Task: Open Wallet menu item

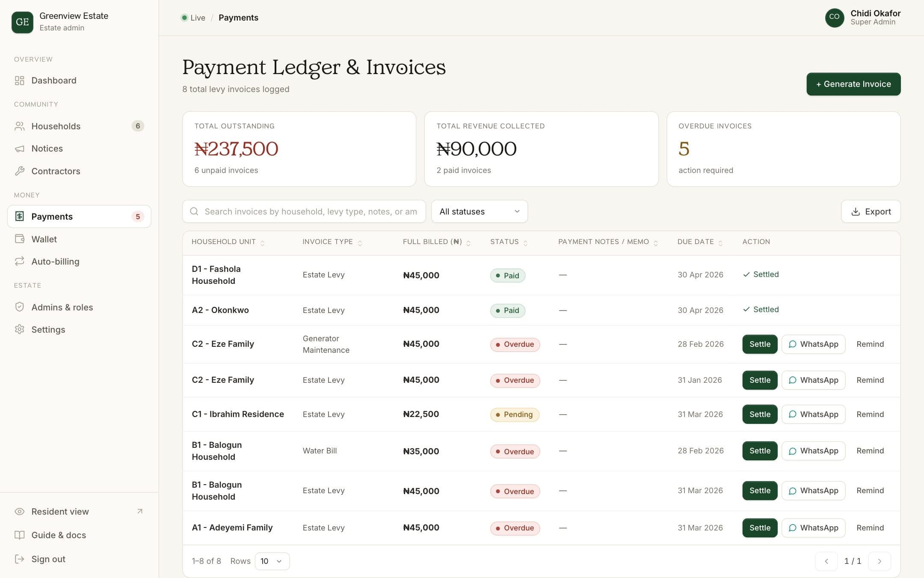Action: 79,239
